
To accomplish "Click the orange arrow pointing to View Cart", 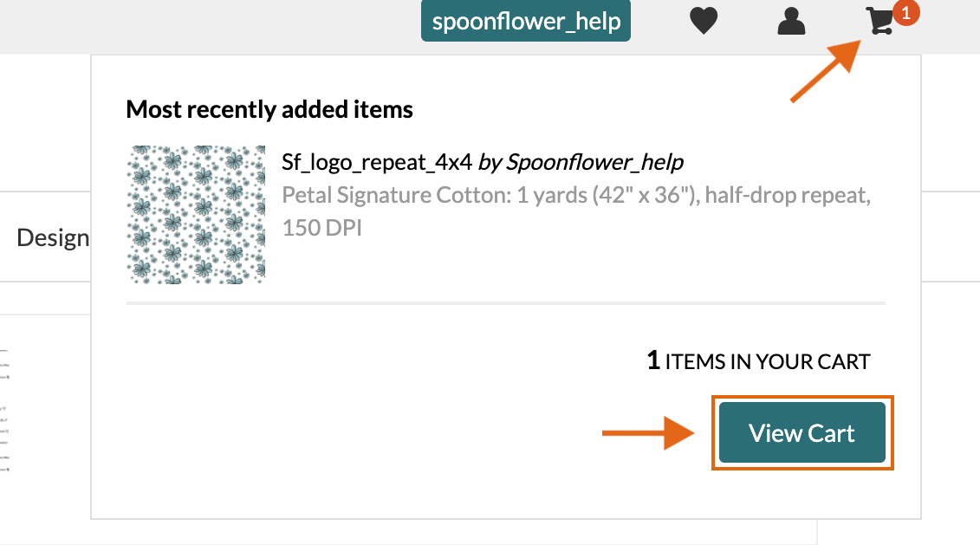I will click(648, 432).
